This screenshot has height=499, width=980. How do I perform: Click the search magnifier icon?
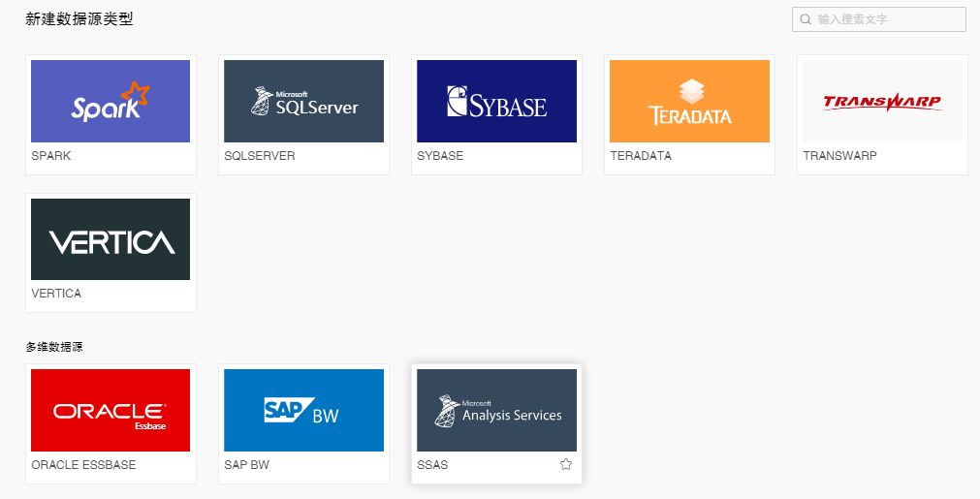806,19
